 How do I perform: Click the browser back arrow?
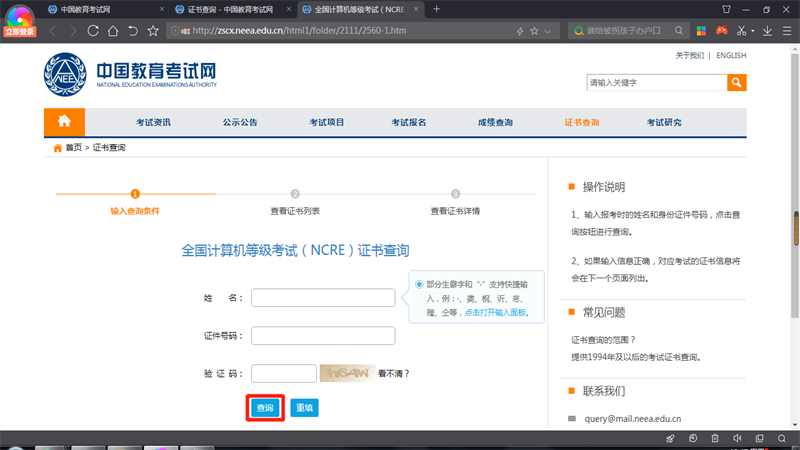[53, 31]
